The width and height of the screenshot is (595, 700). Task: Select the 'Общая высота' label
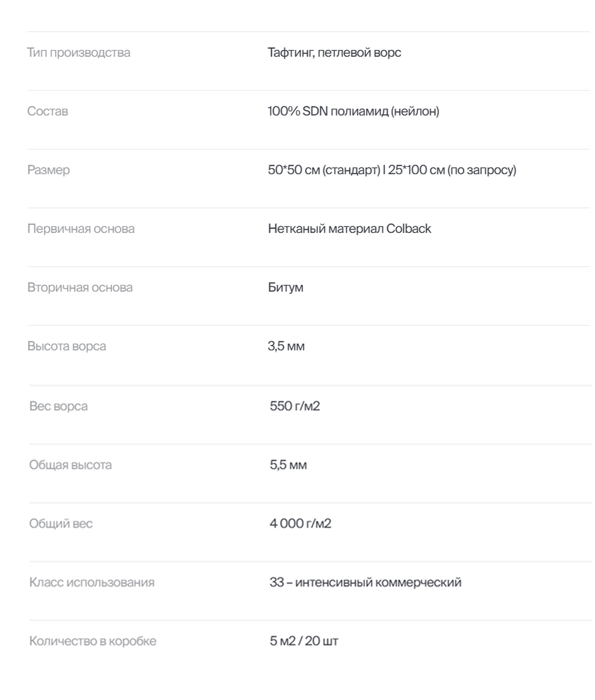71,465
